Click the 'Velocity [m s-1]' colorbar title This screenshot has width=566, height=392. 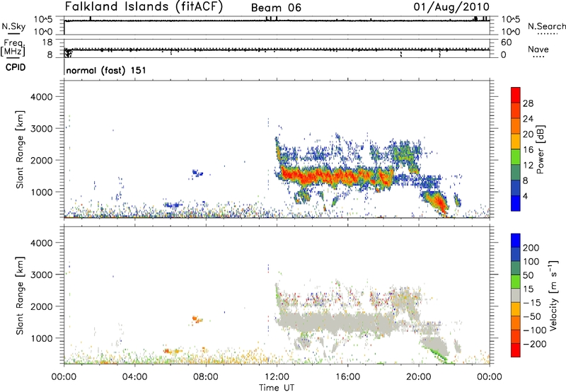coord(553,295)
